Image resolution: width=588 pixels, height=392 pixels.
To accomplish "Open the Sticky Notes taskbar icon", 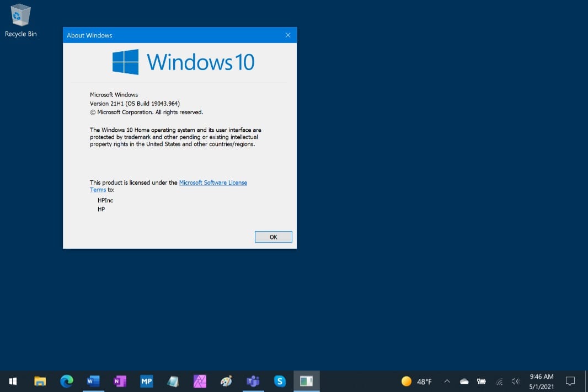I will pos(173,381).
